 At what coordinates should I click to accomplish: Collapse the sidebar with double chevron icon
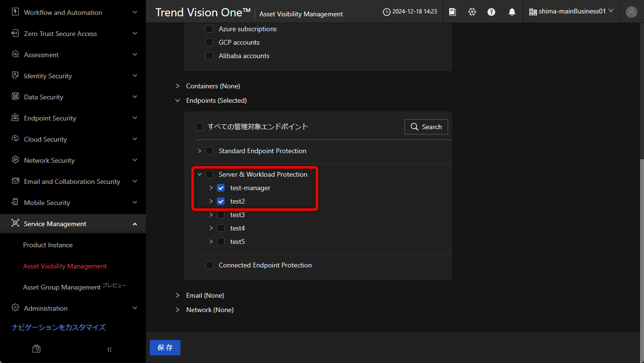tap(109, 349)
